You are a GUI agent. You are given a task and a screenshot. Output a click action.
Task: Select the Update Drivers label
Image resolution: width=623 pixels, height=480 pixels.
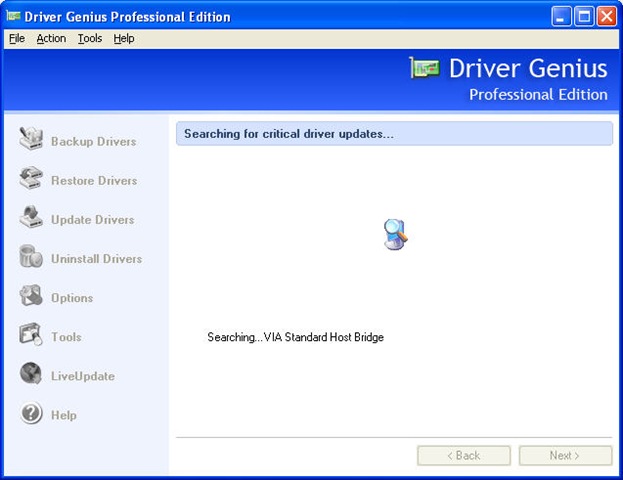pos(93,220)
